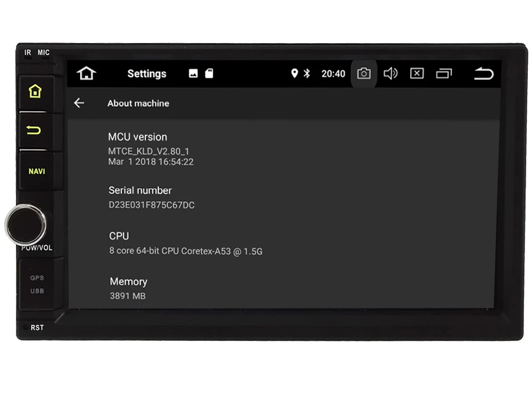Tap the GPS location pin icon
The image size is (532, 399).
coord(295,73)
